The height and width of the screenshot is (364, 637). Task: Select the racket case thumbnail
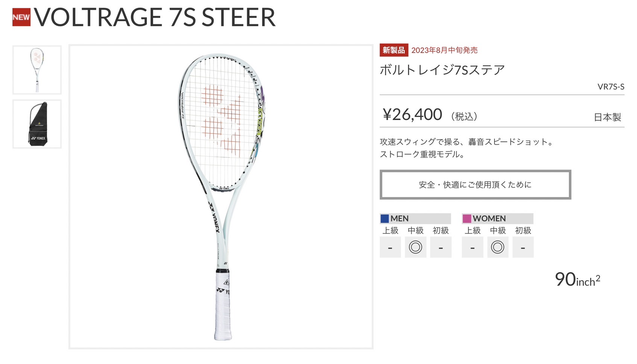(x=37, y=124)
